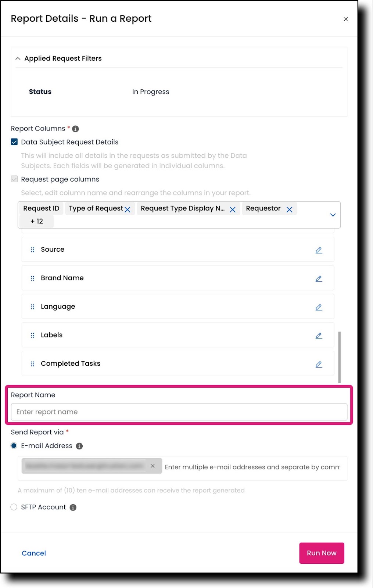The height and width of the screenshot is (588, 373).
Task: Click the Report Name input field
Action: coord(179,412)
